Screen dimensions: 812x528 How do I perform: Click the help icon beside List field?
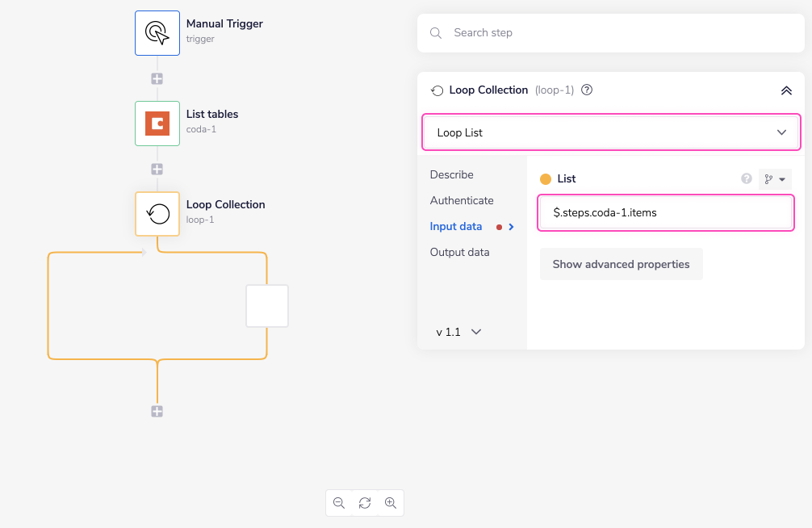click(747, 178)
